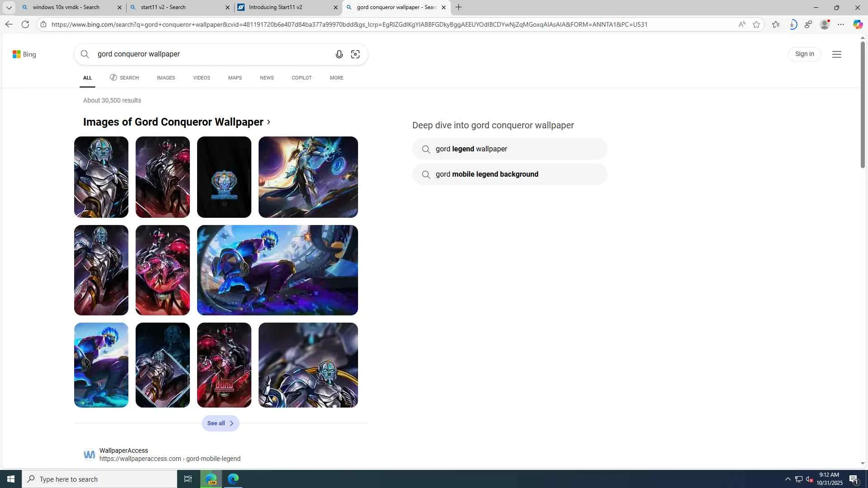
Task: Switch to the IMAGES search tab
Action: coord(165,78)
